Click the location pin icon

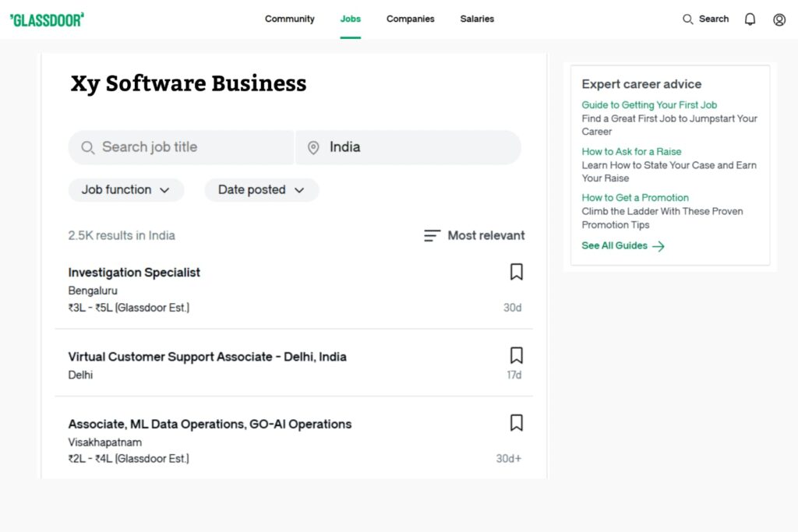(313, 148)
